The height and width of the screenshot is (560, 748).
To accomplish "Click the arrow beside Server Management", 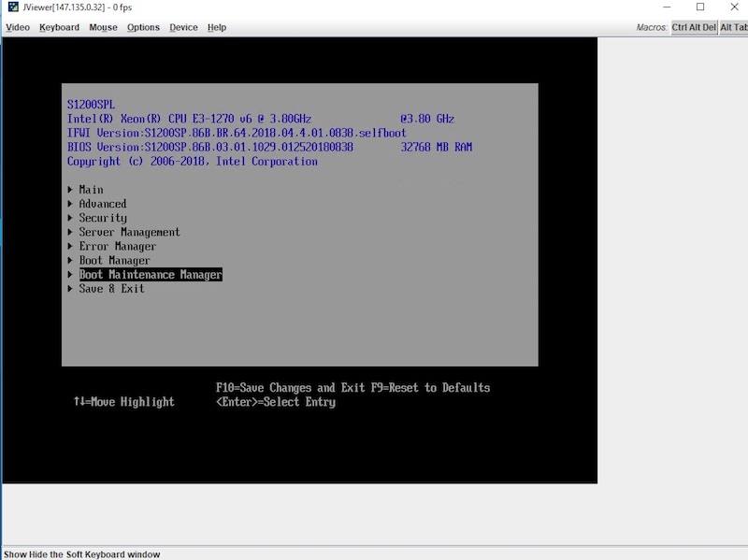I will (x=70, y=232).
